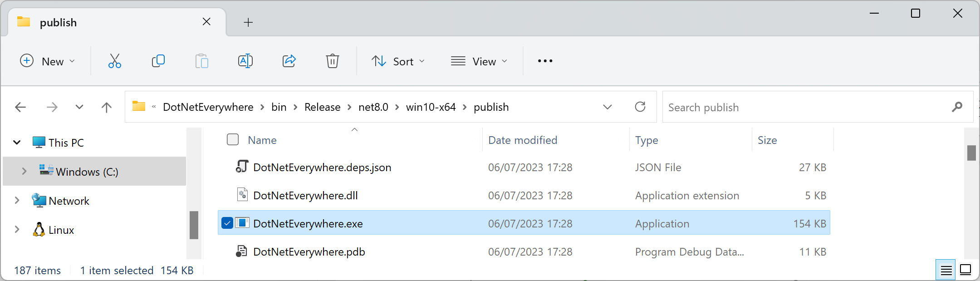
Task: Click the DotNetEverywhere.dll file icon
Action: click(x=242, y=195)
